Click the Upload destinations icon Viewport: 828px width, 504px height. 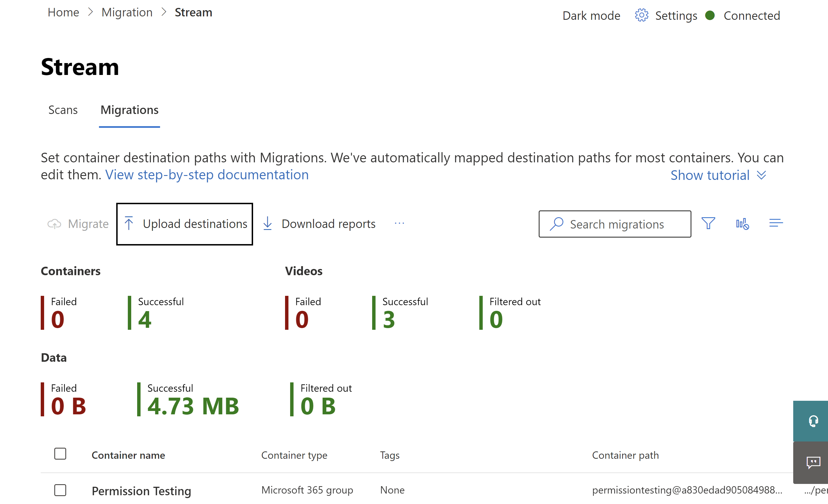coord(130,224)
